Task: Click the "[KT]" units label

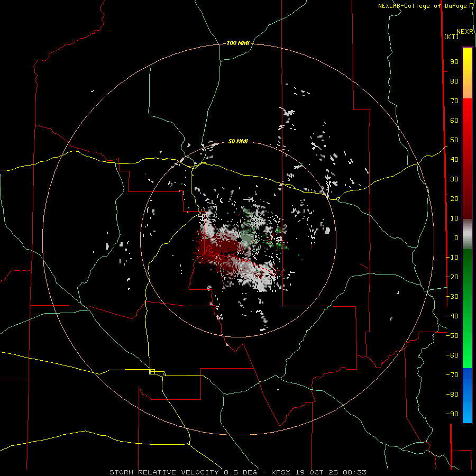Action: pos(452,36)
